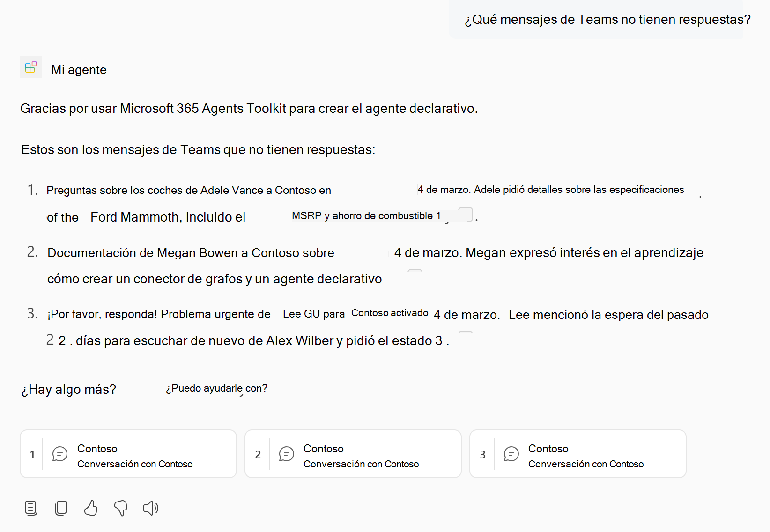Give the response a thumbs up
770x532 pixels.
tap(91, 508)
